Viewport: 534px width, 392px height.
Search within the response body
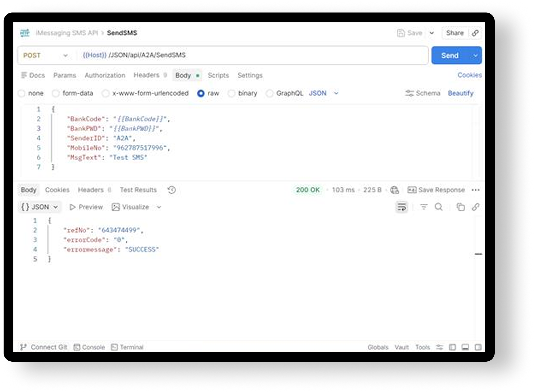(x=438, y=207)
